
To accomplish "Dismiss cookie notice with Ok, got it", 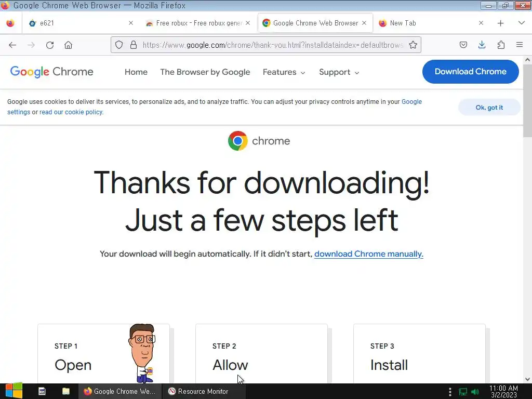I will pyautogui.click(x=489, y=107).
